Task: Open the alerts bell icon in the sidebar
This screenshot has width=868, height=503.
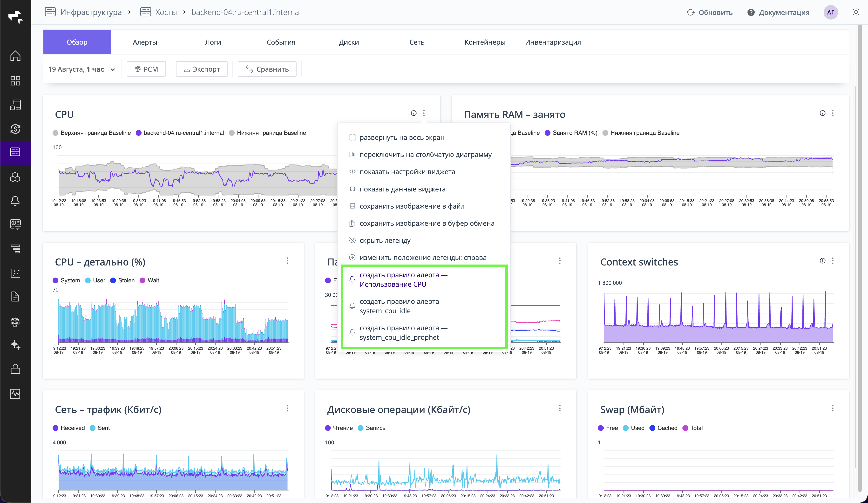Action: click(x=15, y=201)
